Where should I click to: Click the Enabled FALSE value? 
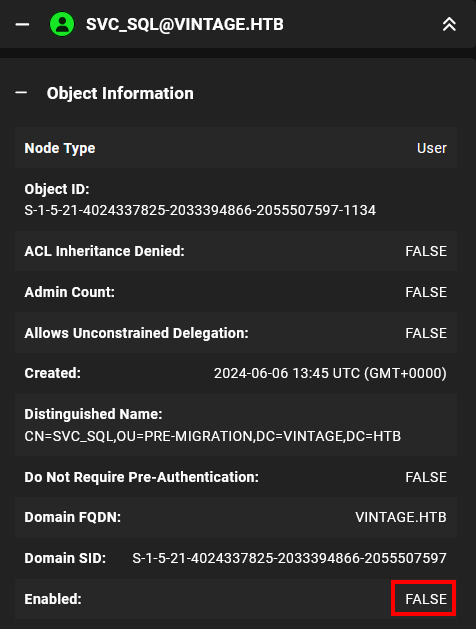click(426, 599)
